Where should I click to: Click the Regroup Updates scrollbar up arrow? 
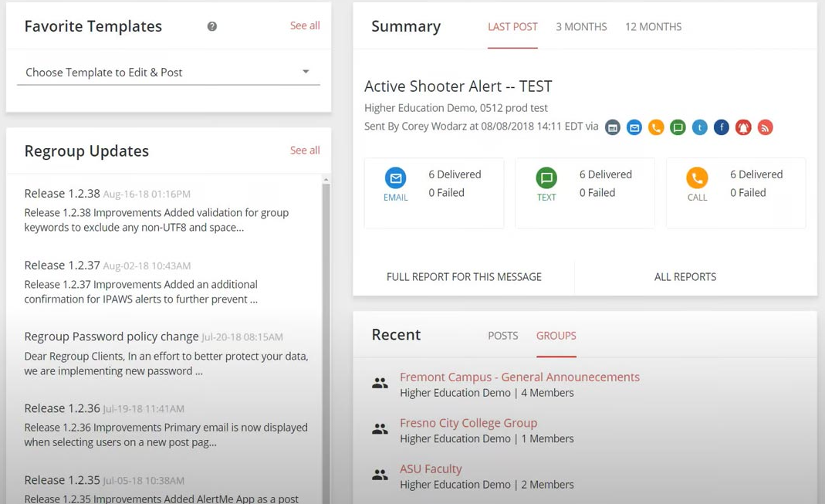click(x=326, y=180)
